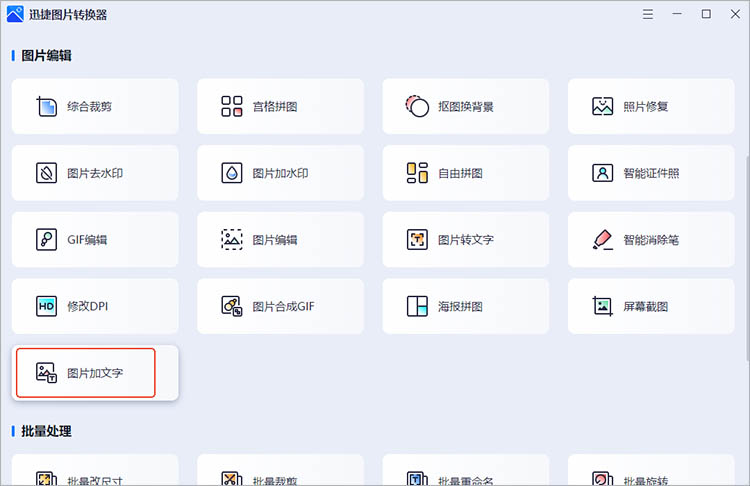The image size is (750, 486).
Task: Click the 智能证件照 ID photo icon
Action: [603, 173]
